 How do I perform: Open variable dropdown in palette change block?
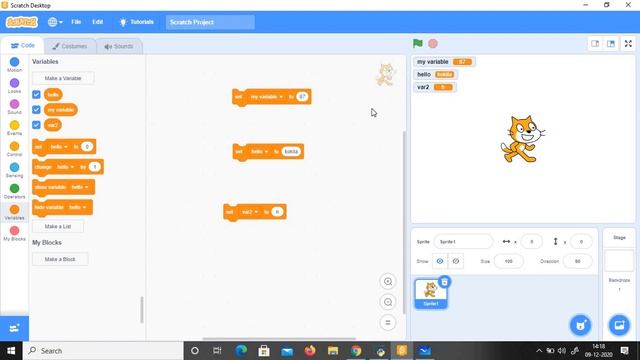point(65,167)
